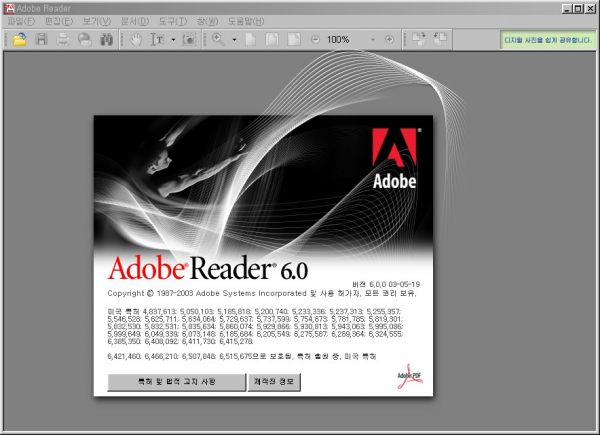
Task: Close the Adobe Reader window
Action: coord(590,8)
